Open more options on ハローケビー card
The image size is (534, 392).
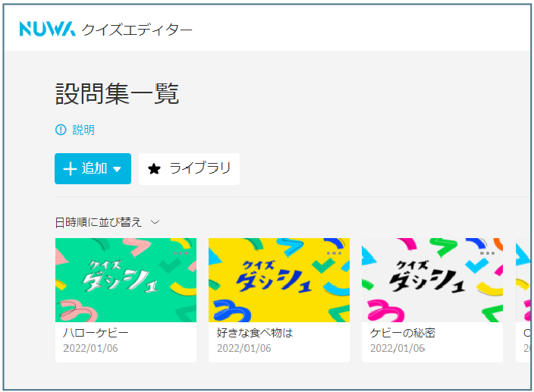(181, 253)
